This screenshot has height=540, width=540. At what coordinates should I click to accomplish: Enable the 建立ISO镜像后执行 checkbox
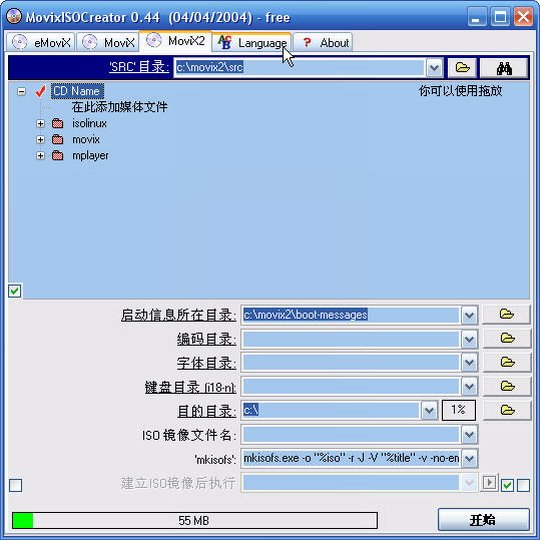[15, 486]
